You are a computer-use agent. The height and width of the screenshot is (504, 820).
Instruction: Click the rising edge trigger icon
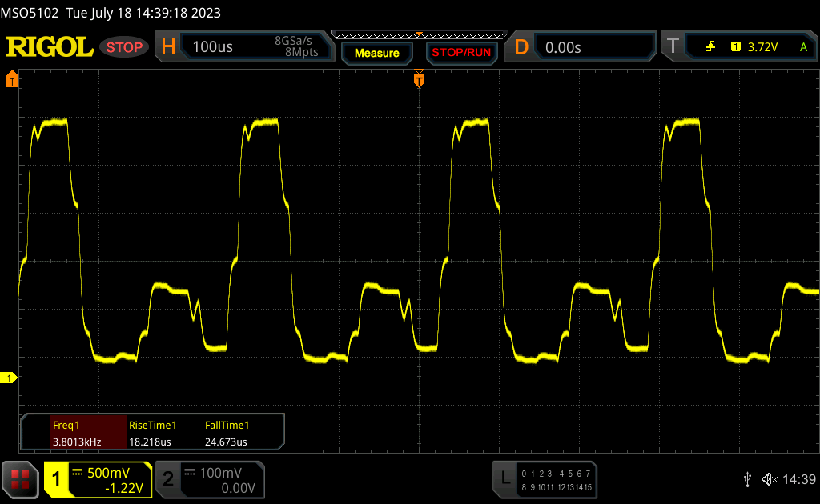[710, 47]
